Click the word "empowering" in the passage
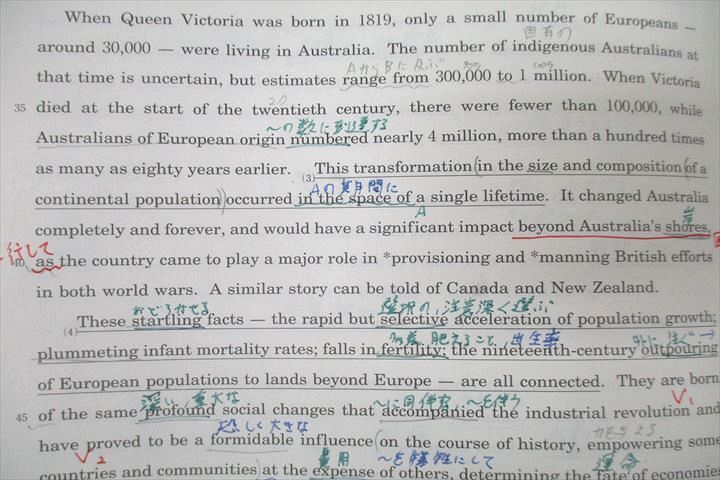The image size is (720, 480). point(635,444)
